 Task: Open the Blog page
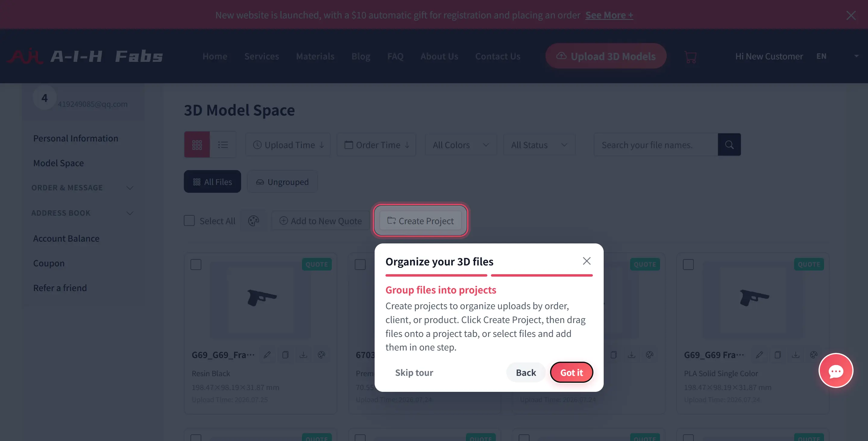click(x=360, y=56)
